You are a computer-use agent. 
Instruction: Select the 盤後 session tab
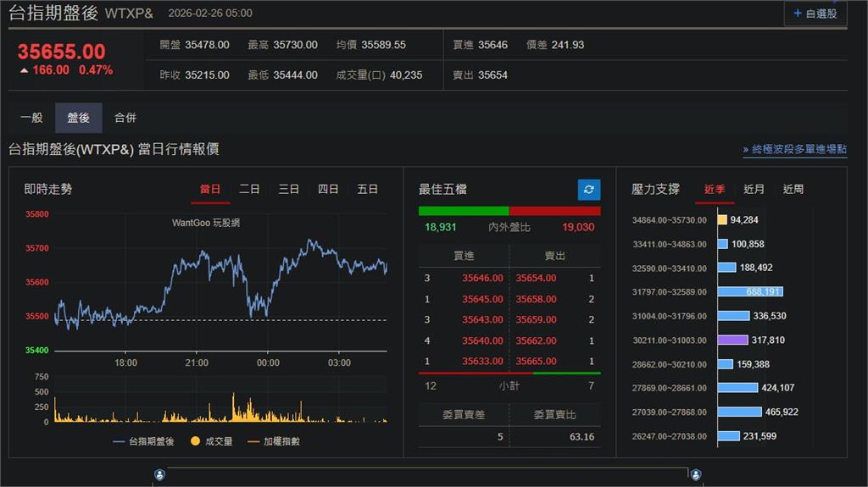pyautogui.click(x=78, y=118)
